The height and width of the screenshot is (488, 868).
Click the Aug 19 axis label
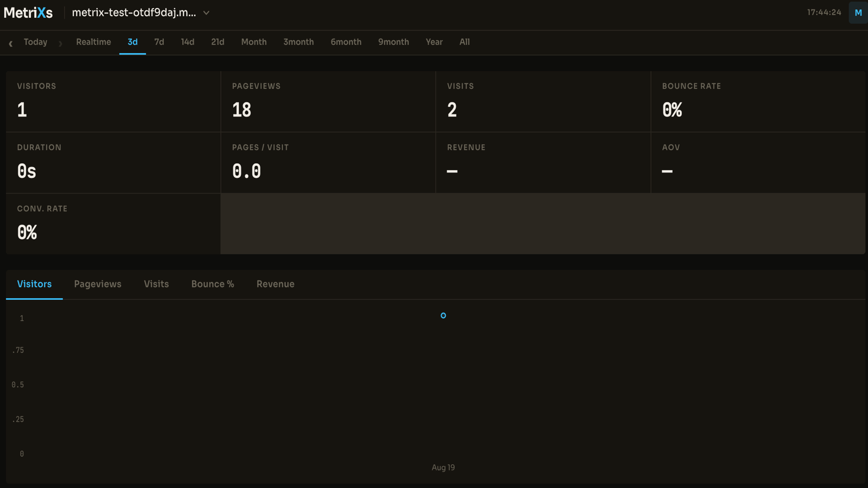point(443,467)
